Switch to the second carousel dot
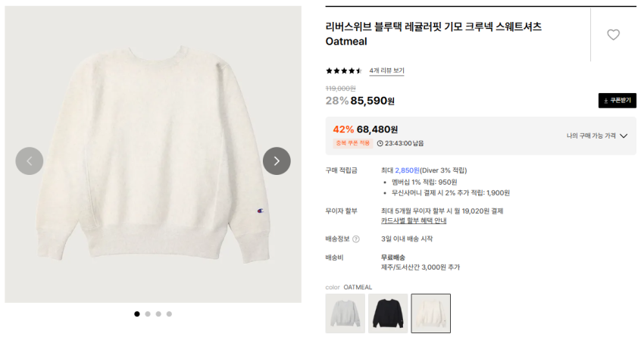Viewport: 644px width, 337px height. click(x=148, y=314)
